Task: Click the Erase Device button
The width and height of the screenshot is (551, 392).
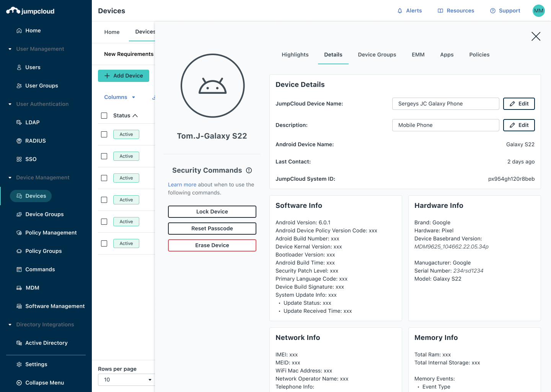Action: coord(212,245)
